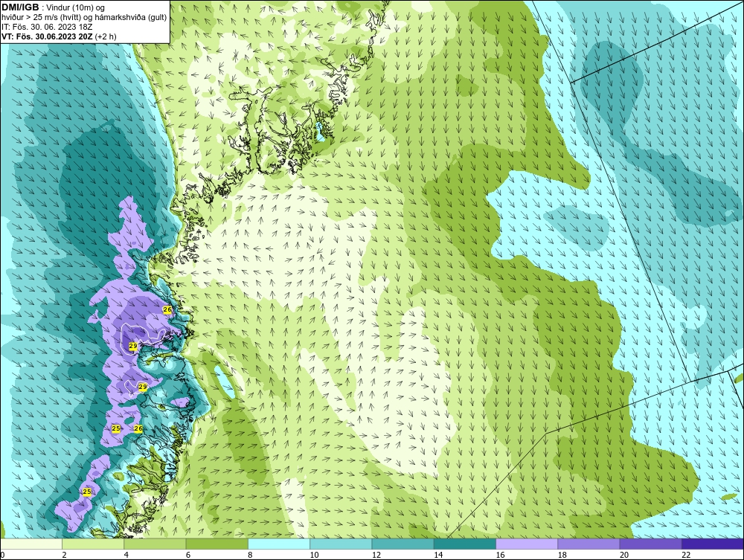
Task: Click the 16–18 m/s light purple legend segment
Action: click(527, 544)
